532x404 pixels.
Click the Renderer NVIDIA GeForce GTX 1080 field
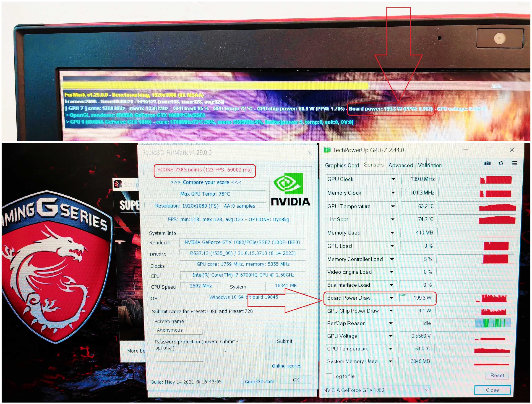(242, 242)
